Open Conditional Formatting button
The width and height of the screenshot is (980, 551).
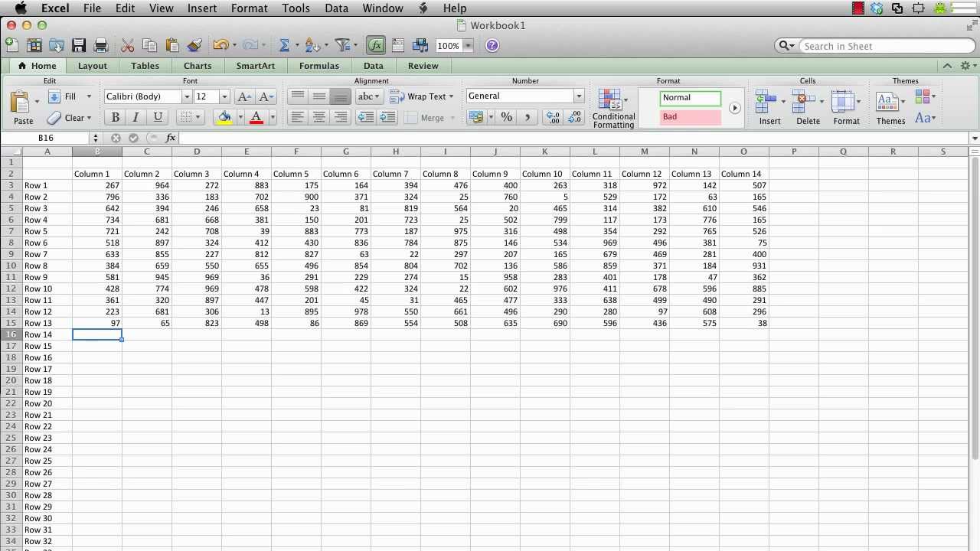[613, 108]
